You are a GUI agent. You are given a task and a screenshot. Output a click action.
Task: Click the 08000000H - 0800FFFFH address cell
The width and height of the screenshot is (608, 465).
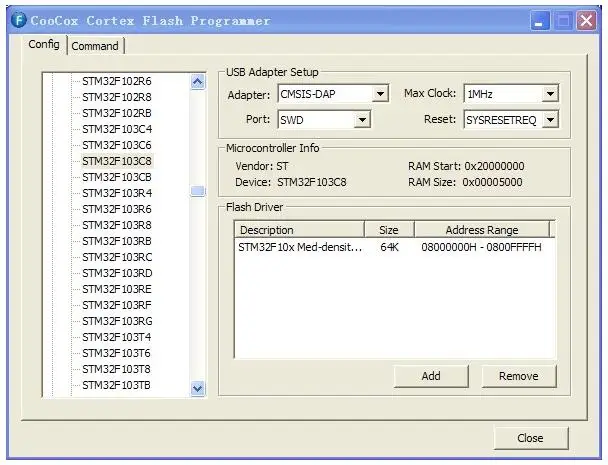point(481,247)
